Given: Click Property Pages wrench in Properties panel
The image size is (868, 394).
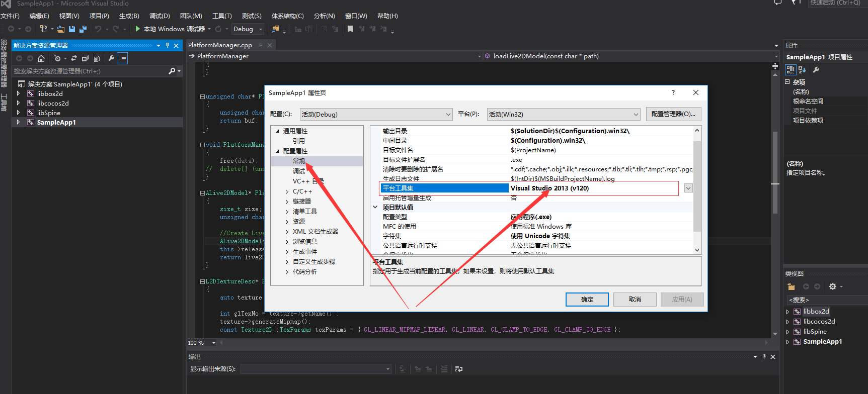Looking at the screenshot, I should click(x=816, y=70).
